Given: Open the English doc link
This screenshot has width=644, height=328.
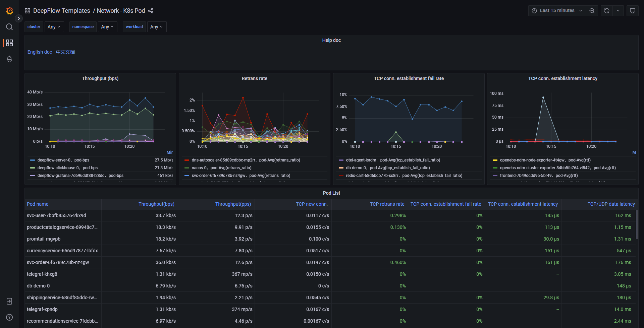Looking at the screenshot, I should coord(40,52).
